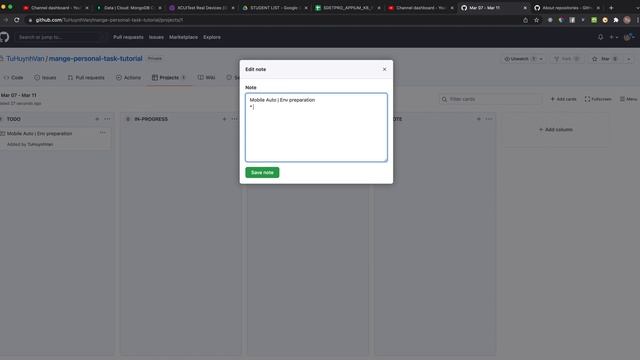Open the project Menu
Image resolution: width=640 pixels, height=360 pixels.
(629, 99)
